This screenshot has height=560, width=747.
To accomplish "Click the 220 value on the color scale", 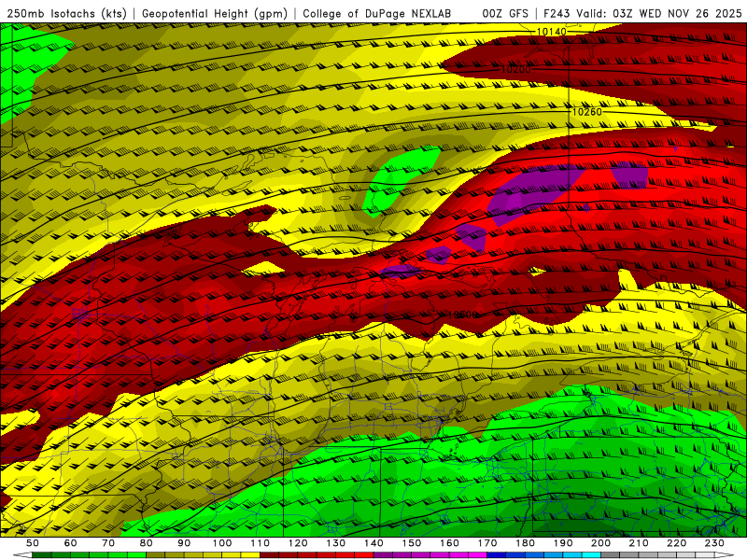I will click(677, 543).
